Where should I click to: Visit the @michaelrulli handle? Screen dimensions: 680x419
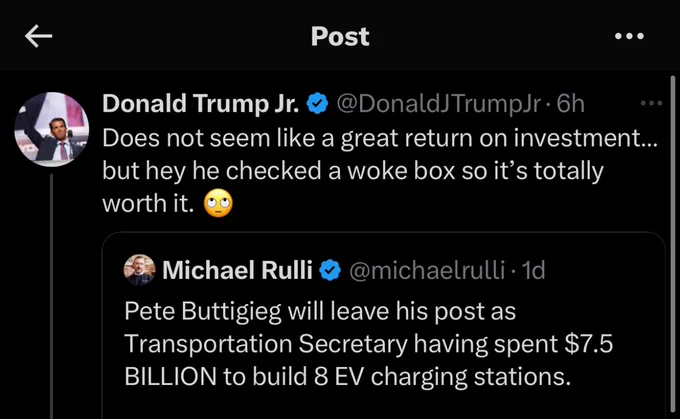pyautogui.click(x=427, y=270)
